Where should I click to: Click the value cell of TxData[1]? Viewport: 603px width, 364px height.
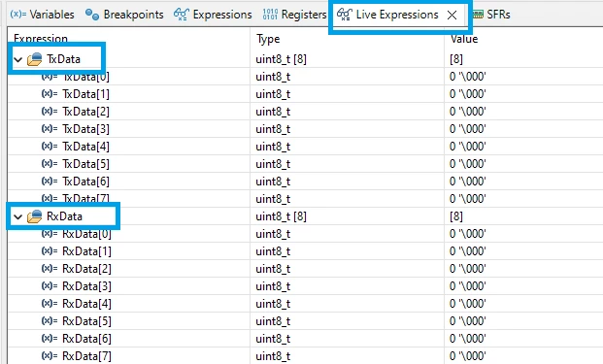(x=468, y=94)
